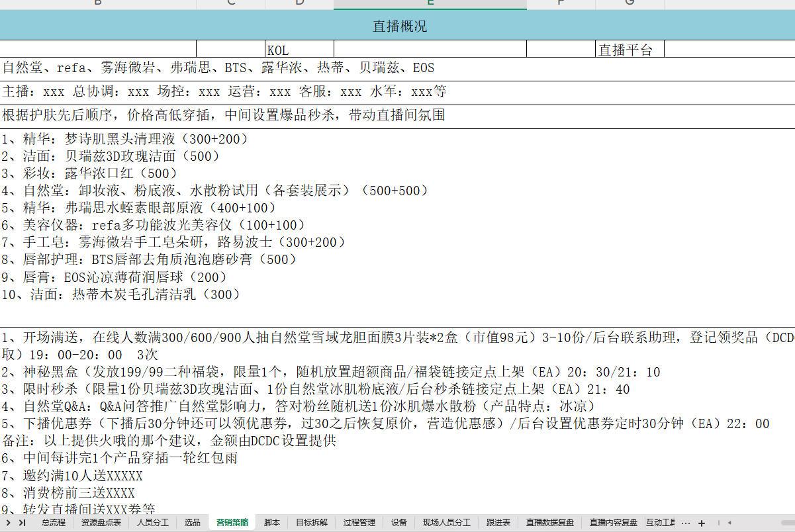Open the 脚本 sheet tab
Image resolution: width=795 pixels, height=532 pixels.
click(x=271, y=523)
